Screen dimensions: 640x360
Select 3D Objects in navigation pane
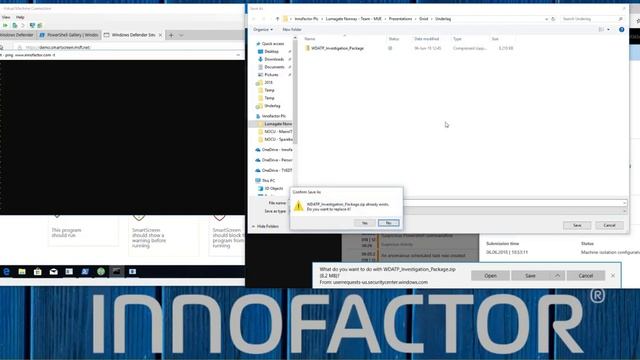click(x=273, y=189)
